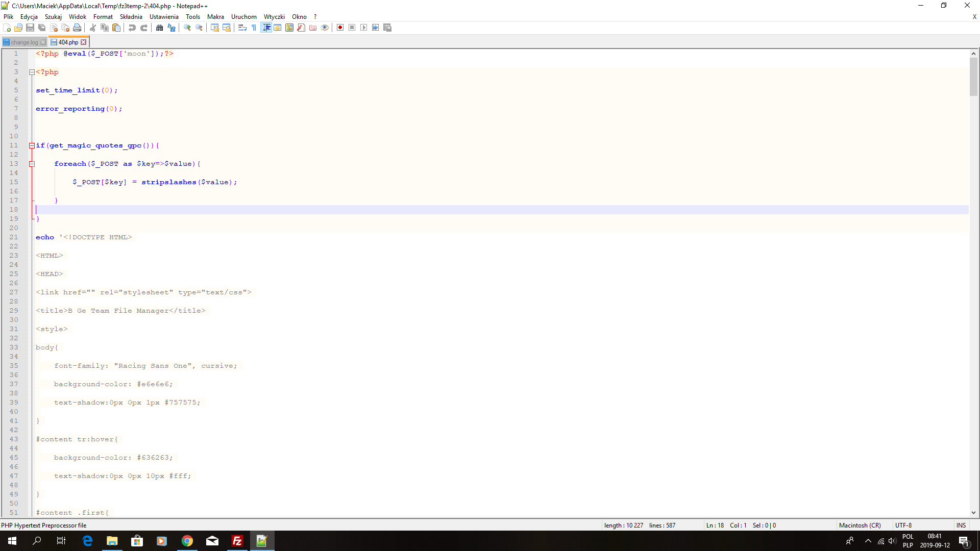Switch to the change.log tab

pos(24,42)
